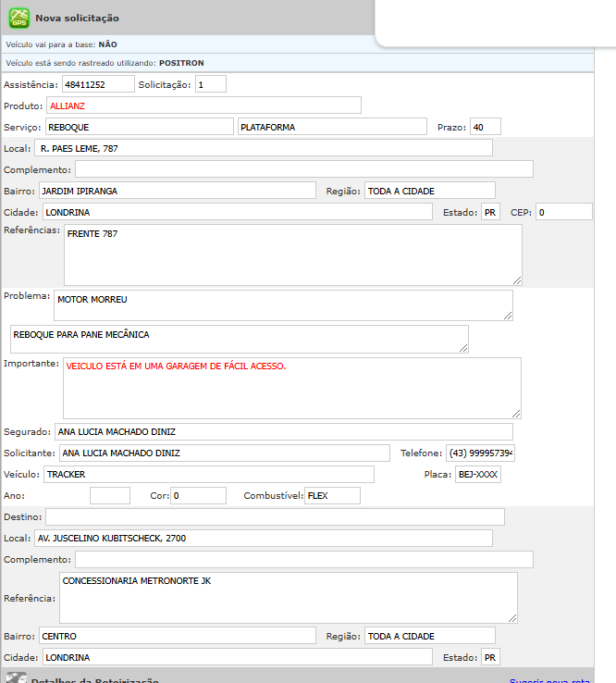Image resolution: width=616 pixels, height=683 pixels.
Task: Click the Bairro field JARDIM IPIRANGA
Action: click(x=178, y=191)
